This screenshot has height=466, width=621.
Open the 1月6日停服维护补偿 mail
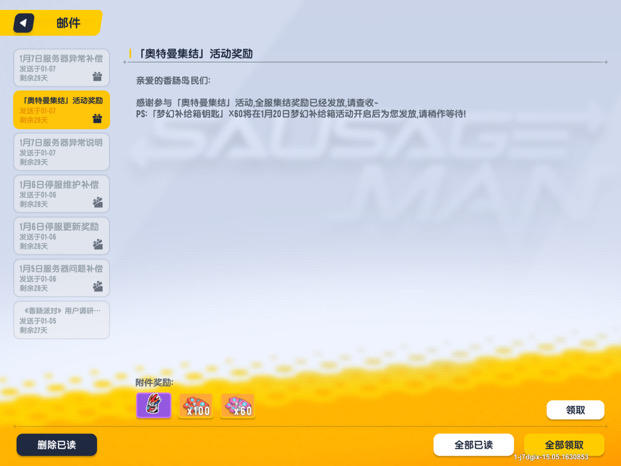tap(61, 194)
